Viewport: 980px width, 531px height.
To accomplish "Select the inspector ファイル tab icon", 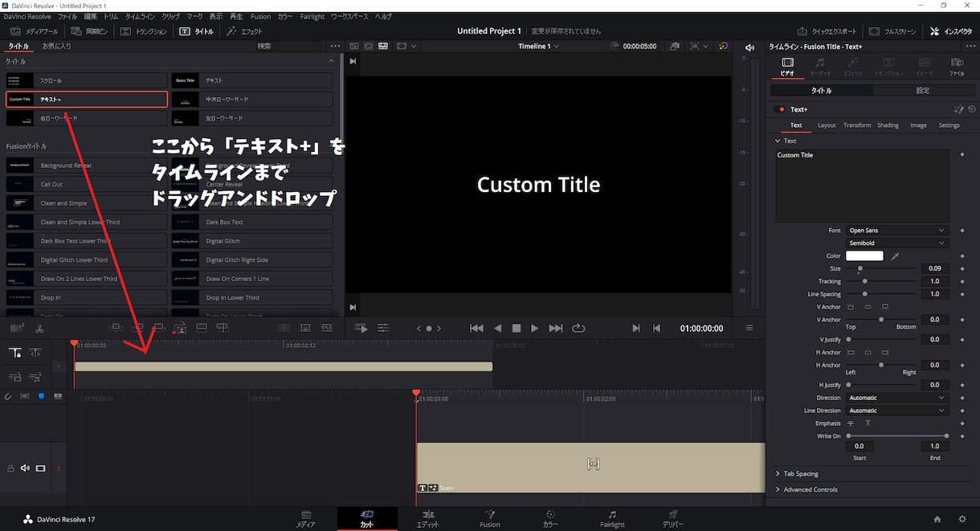I will (957, 67).
